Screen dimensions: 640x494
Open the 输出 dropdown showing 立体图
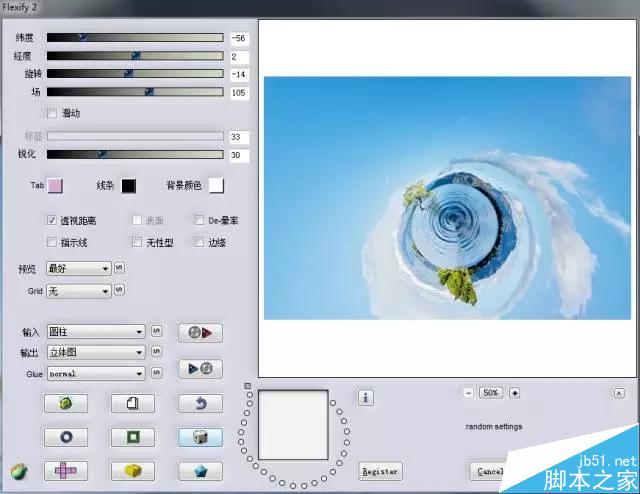[96, 352]
